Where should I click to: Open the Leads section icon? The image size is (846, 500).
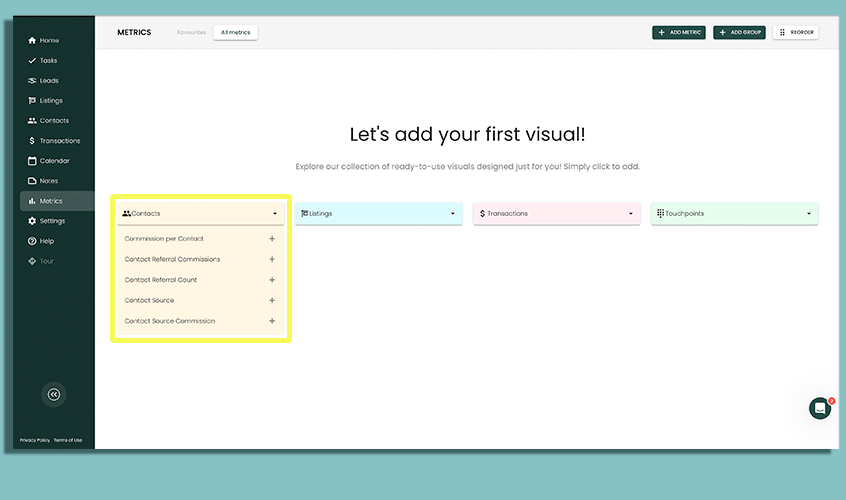click(32, 81)
